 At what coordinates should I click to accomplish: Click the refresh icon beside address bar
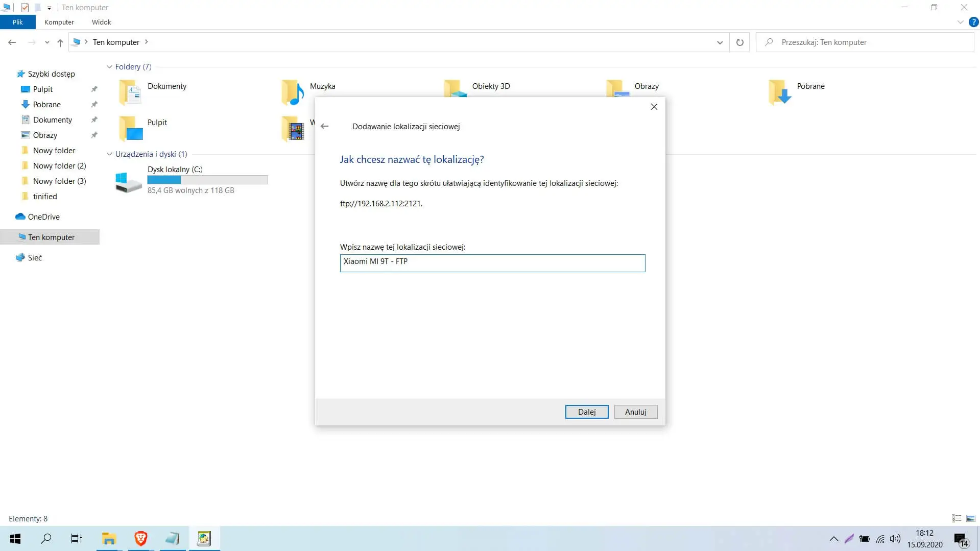click(x=739, y=42)
